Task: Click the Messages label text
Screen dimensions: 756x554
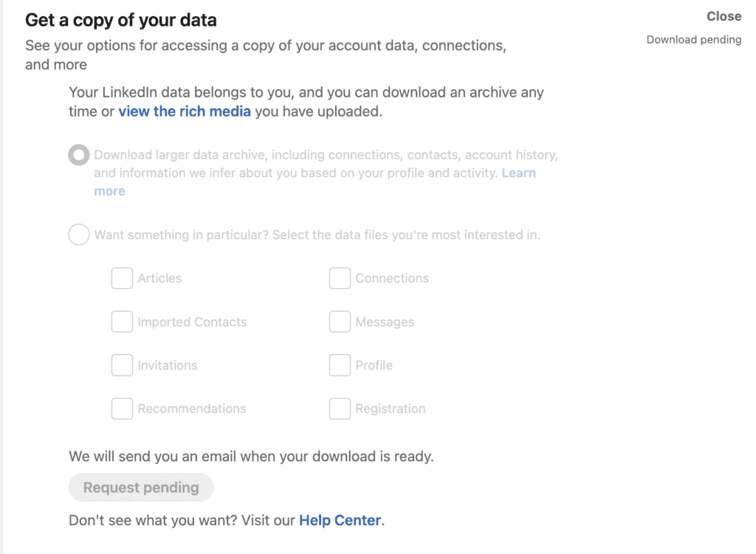Action: pos(385,322)
